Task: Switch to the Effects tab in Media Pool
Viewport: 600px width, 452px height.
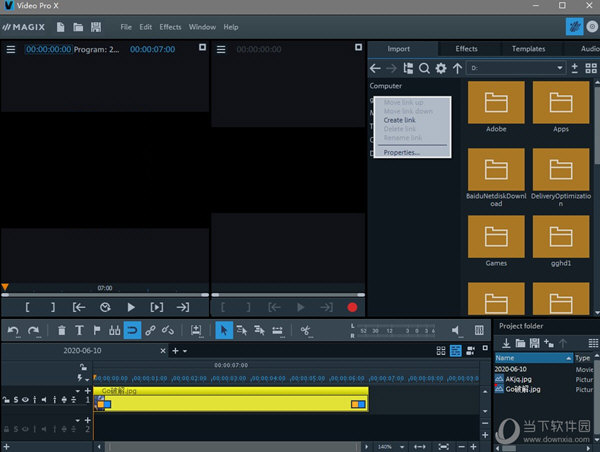Action: click(x=466, y=49)
